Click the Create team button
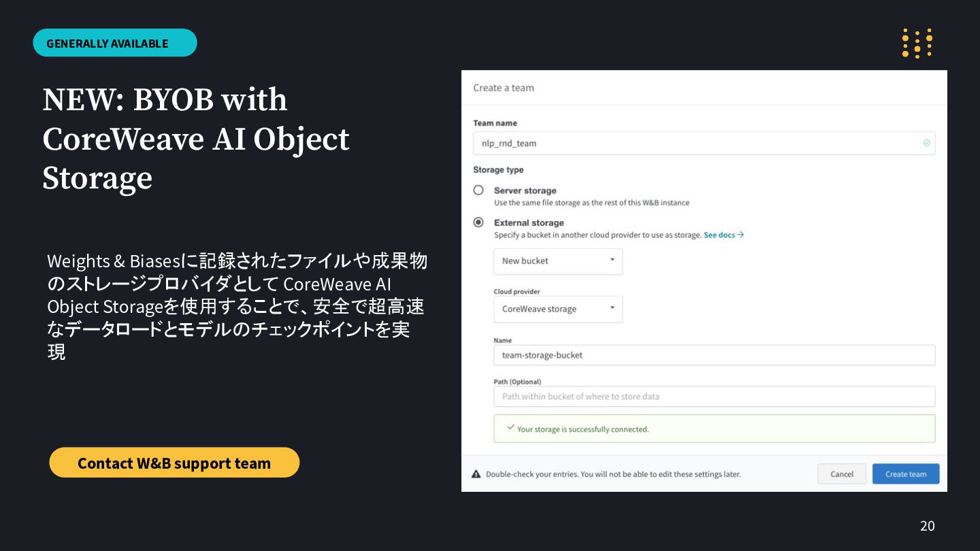 point(906,474)
